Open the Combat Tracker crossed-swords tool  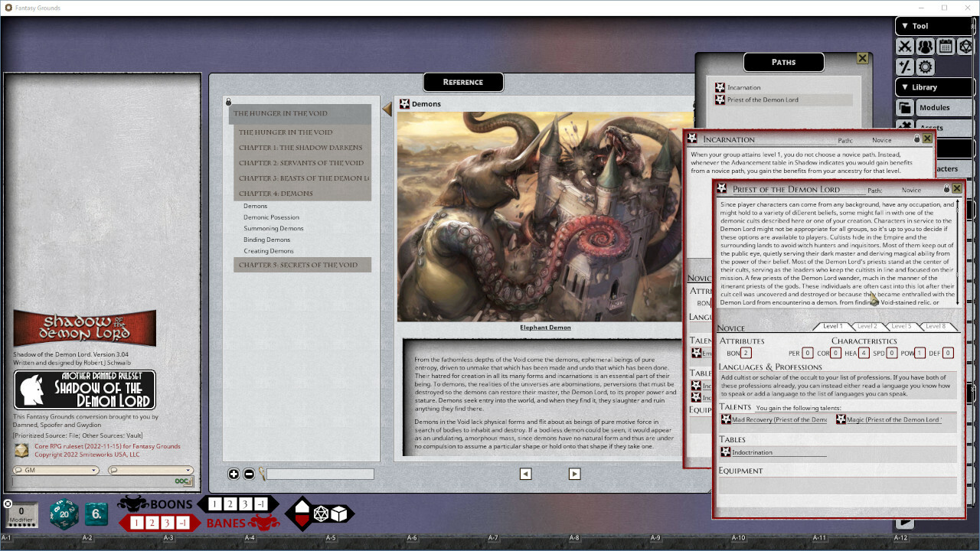(905, 47)
